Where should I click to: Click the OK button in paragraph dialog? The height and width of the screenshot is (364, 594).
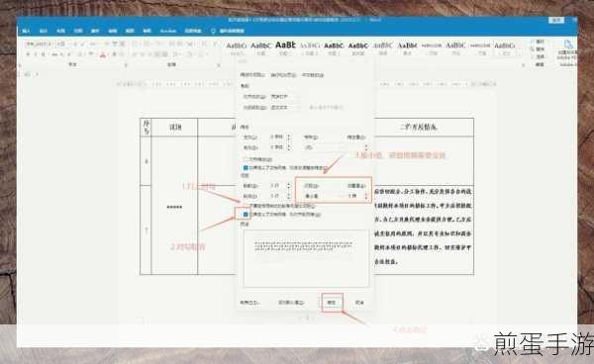point(332,303)
